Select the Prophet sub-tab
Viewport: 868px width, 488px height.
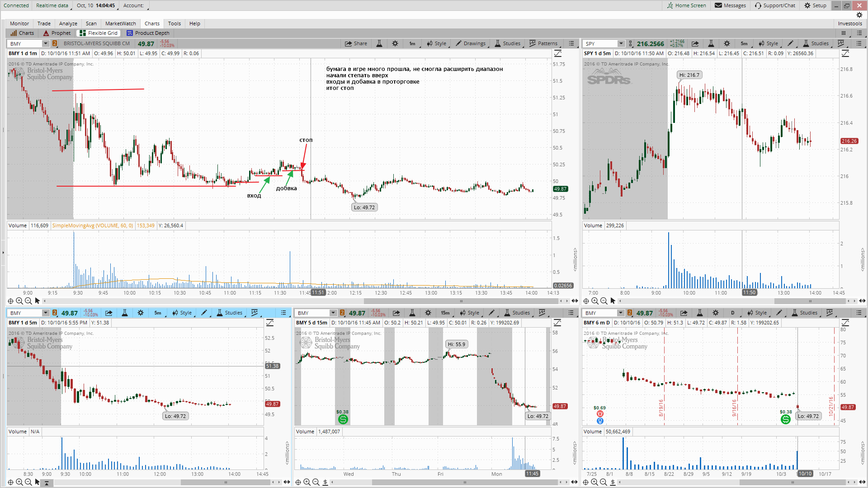click(57, 33)
